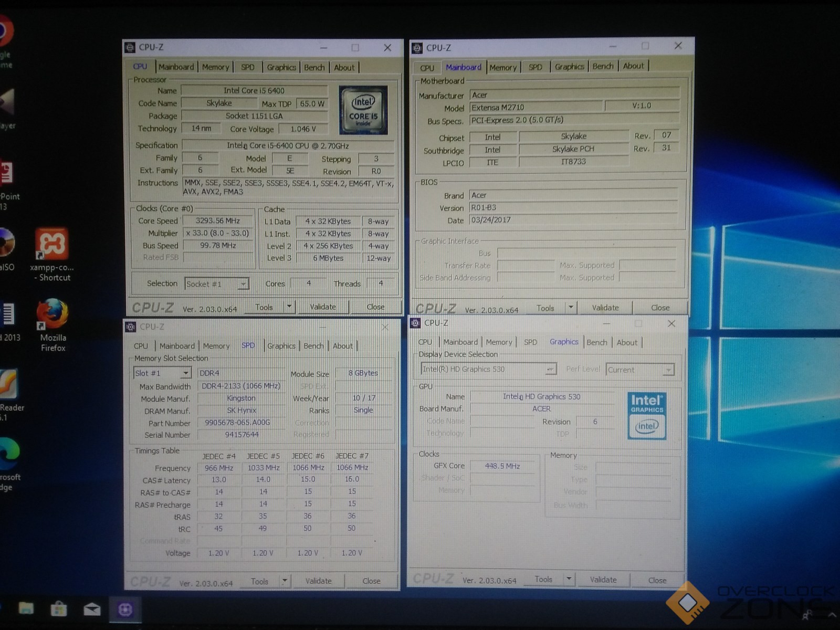
Task: Switch to Bench tab in top-left CPU-Z window
Action: click(x=314, y=67)
